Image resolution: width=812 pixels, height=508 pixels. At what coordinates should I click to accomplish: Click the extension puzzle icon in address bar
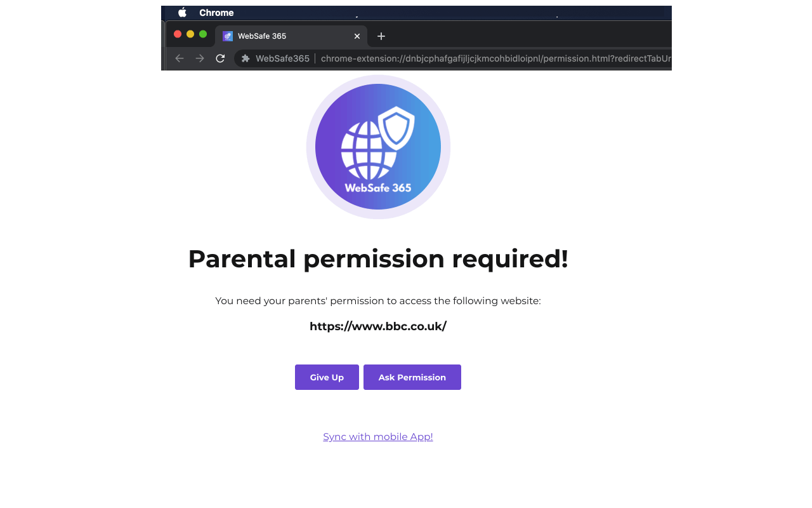coord(246,58)
